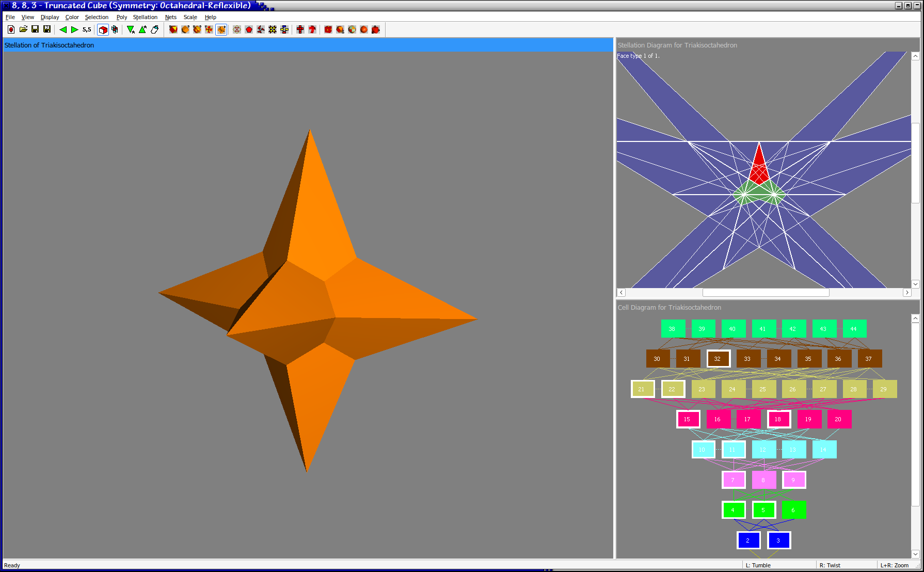The image size is (924, 572).
Task: Open the Nets menu
Action: [x=170, y=17]
